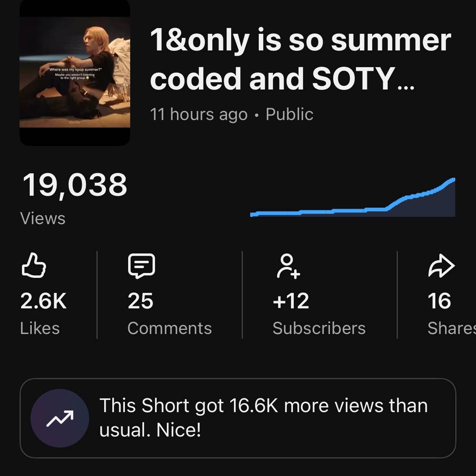Tap the 16 shares count

439,301
